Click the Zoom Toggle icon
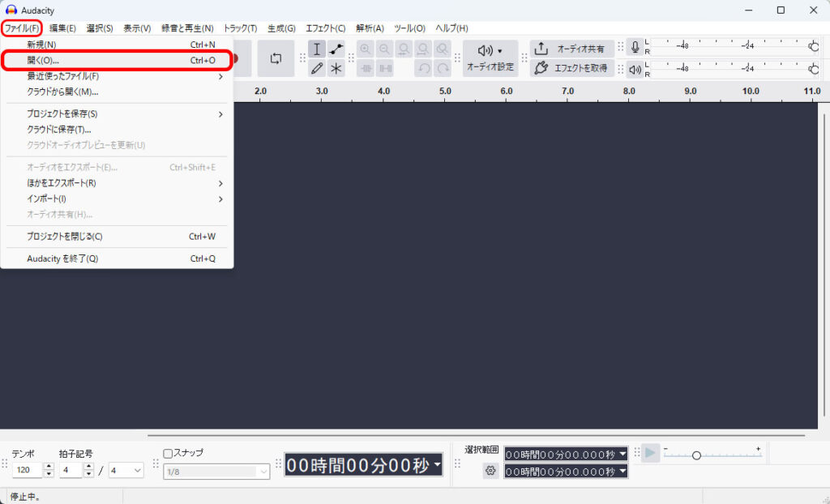The width and height of the screenshot is (830, 504). pos(442,49)
